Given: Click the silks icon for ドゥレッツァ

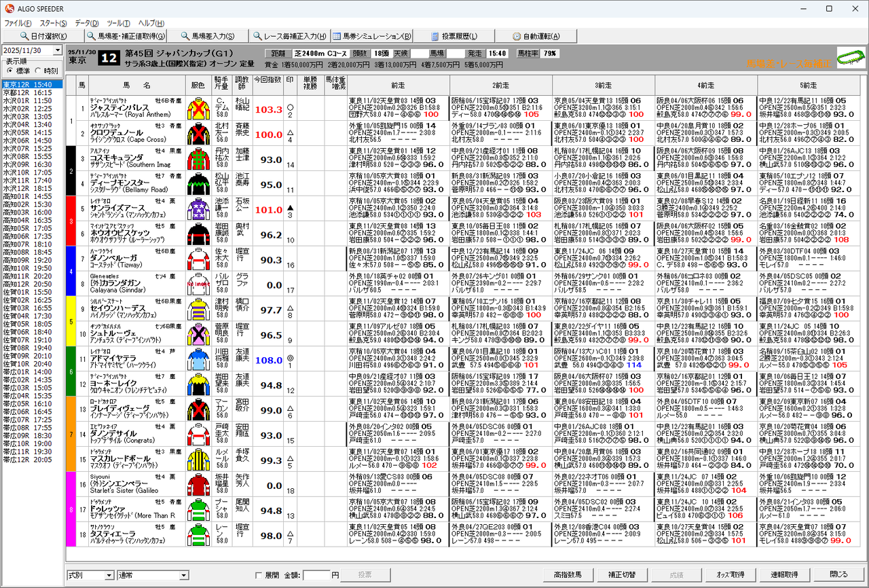Looking at the screenshot, I should pyautogui.click(x=198, y=511).
